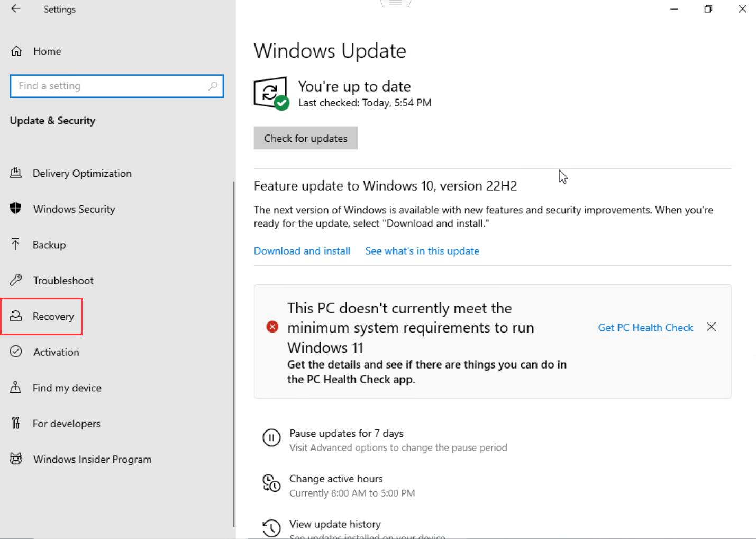The height and width of the screenshot is (539, 756).
Task: Open See what's in this update
Action: 422,251
